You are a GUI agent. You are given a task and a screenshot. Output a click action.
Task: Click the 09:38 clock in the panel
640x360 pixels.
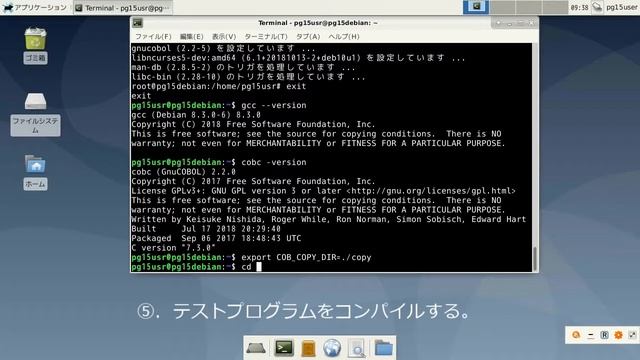pyautogui.click(x=579, y=7)
